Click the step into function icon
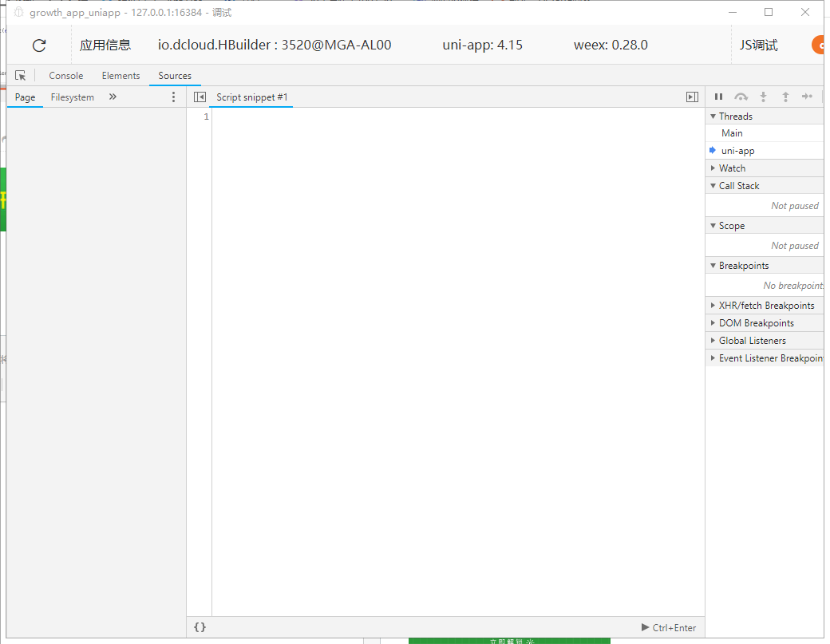 pos(763,97)
